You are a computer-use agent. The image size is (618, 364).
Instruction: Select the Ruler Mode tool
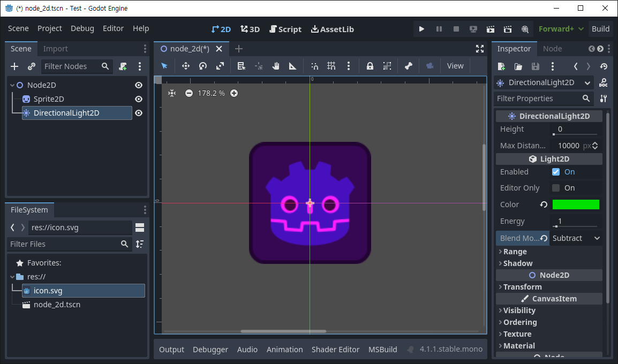coord(292,66)
